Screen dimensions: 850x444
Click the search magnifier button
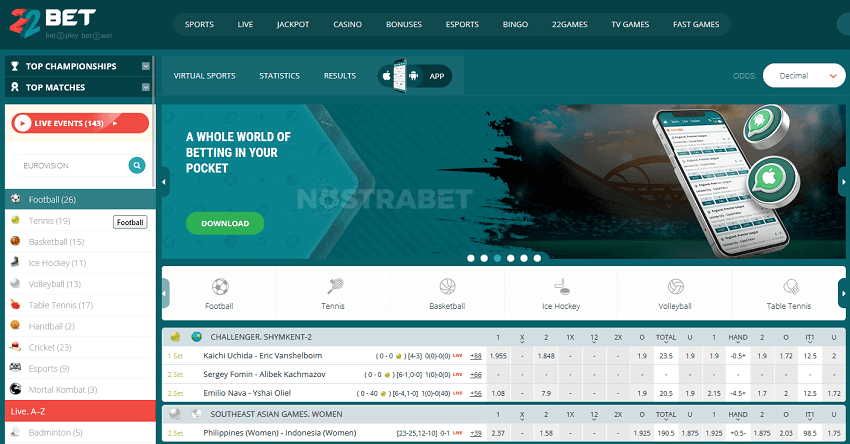click(137, 165)
